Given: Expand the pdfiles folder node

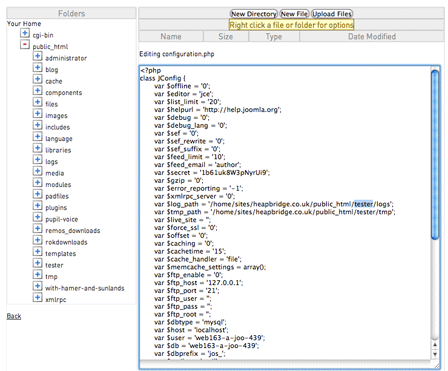Looking at the screenshot, I should pos(38,194).
